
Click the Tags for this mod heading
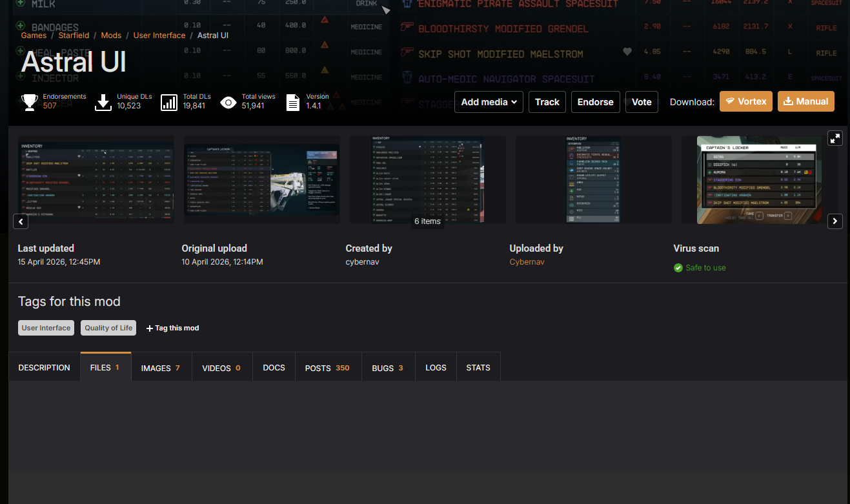point(69,301)
